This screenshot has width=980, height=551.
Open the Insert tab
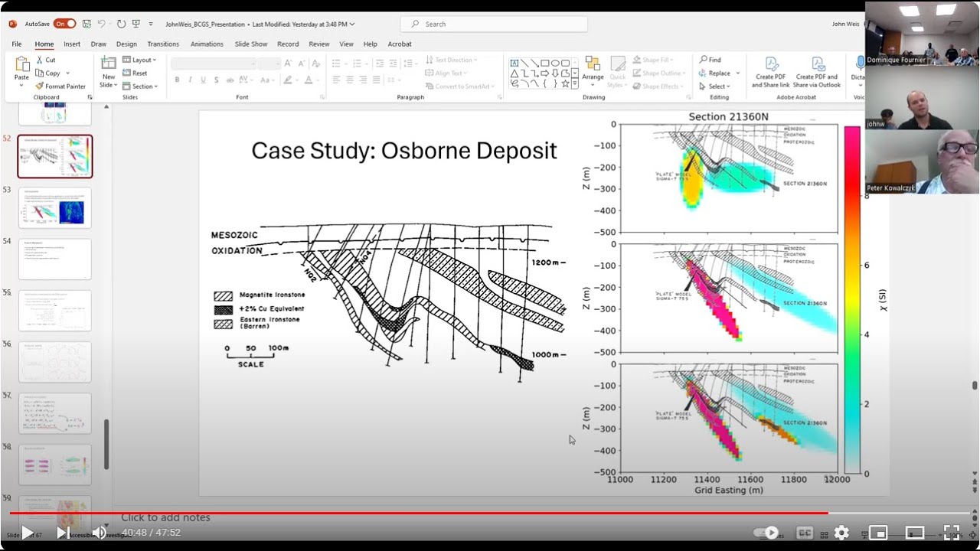point(72,44)
